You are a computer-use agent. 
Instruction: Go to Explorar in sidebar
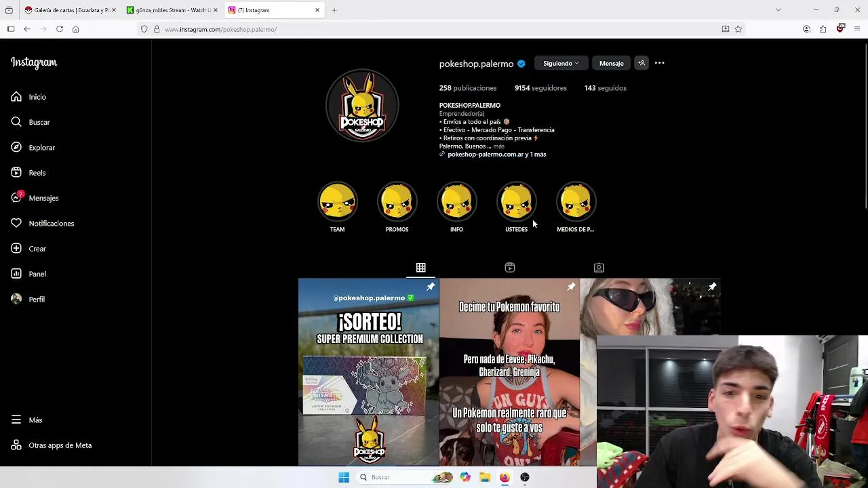coord(33,147)
